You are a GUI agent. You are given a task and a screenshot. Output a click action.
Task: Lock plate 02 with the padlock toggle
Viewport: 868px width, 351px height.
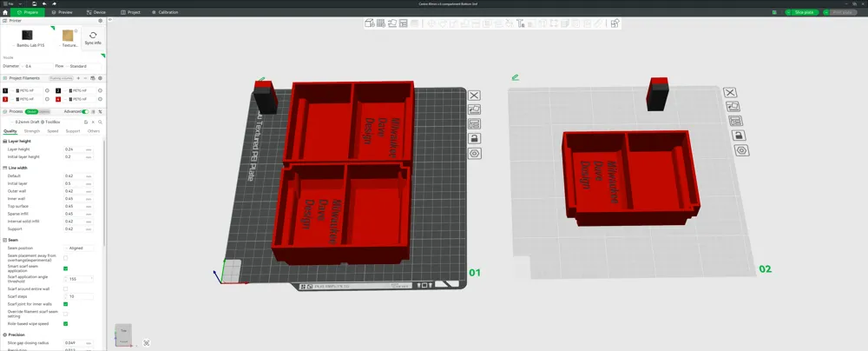[739, 136]
